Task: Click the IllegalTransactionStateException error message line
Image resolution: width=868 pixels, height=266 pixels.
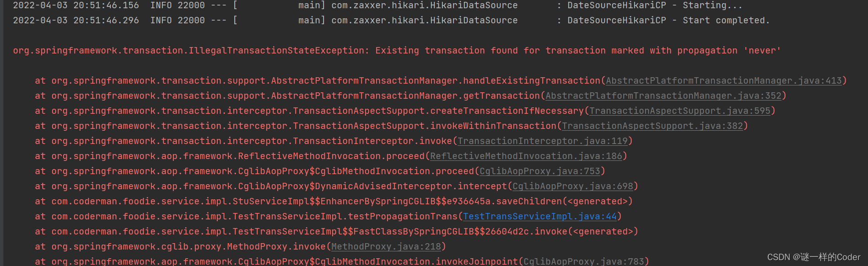Action: click(x=397, y=51)
